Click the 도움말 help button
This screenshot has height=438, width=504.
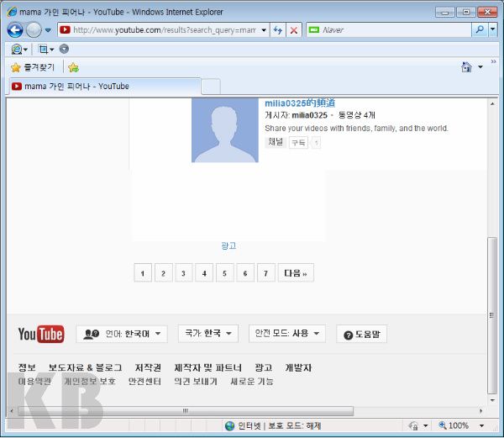pyautogui.click(x=361, y=334)
